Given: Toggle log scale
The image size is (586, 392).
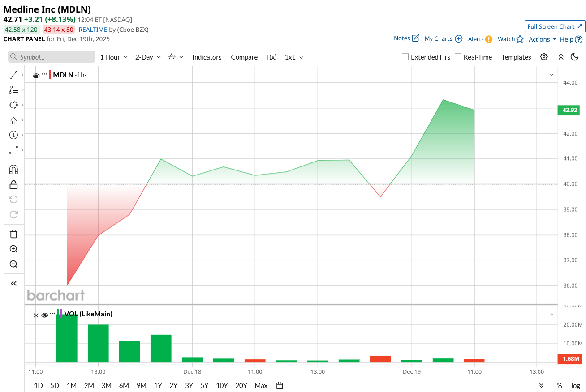Looking at the screenshot, I should [576, 385].
